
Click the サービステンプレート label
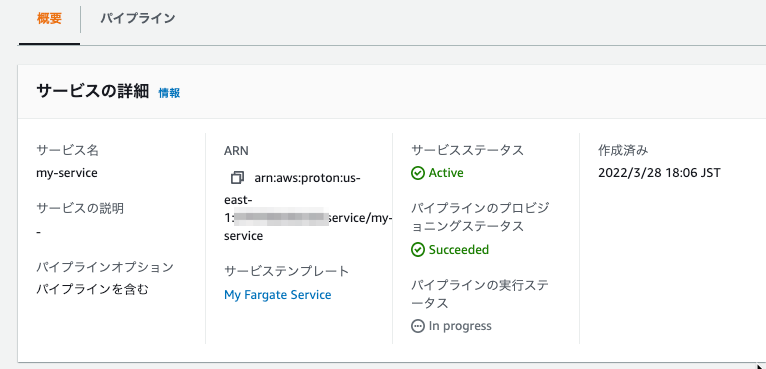(x=287, y=271)
